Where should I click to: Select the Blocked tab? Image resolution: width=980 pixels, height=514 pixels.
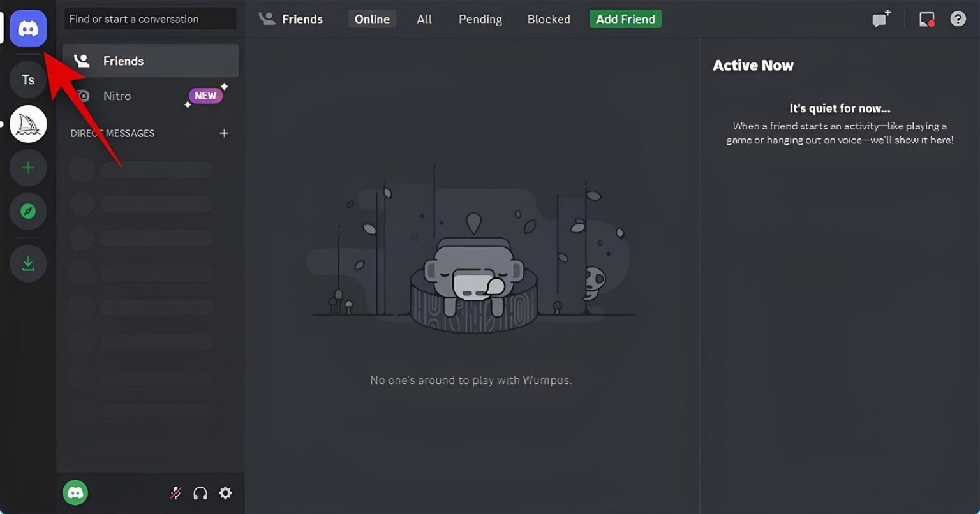[x=549, y=19]
